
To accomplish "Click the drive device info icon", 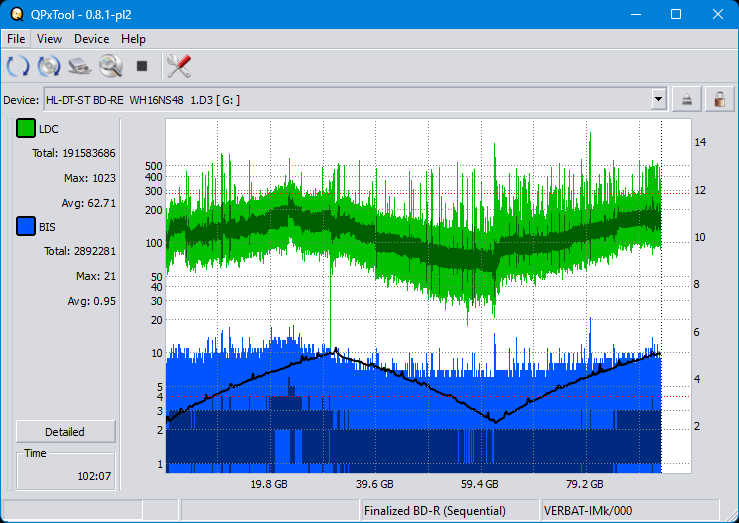I will [x=80, y=66].
